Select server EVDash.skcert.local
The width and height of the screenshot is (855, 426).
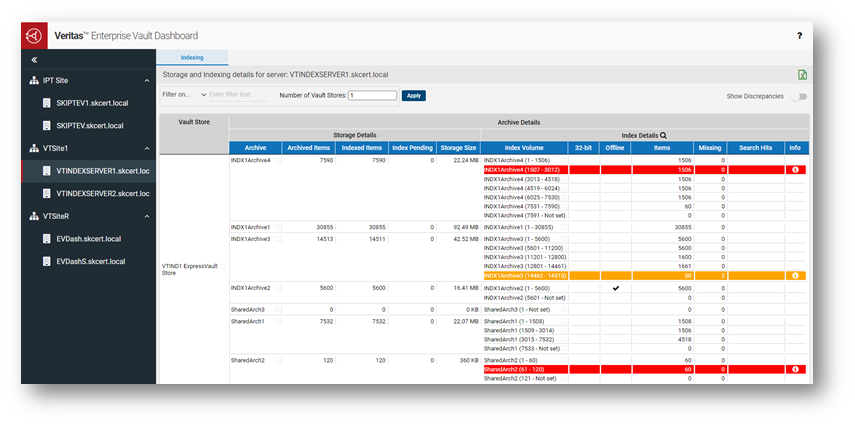tap(89, 239)
